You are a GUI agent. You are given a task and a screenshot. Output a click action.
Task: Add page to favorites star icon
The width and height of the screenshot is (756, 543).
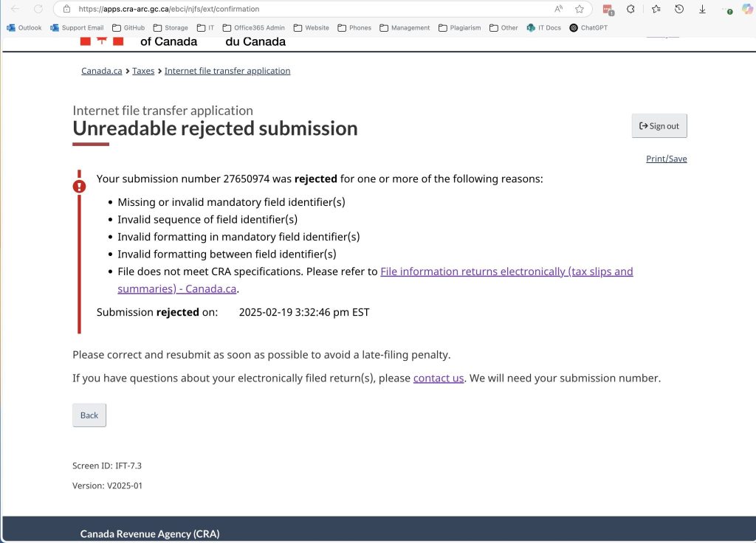click(x=580, y=9)
